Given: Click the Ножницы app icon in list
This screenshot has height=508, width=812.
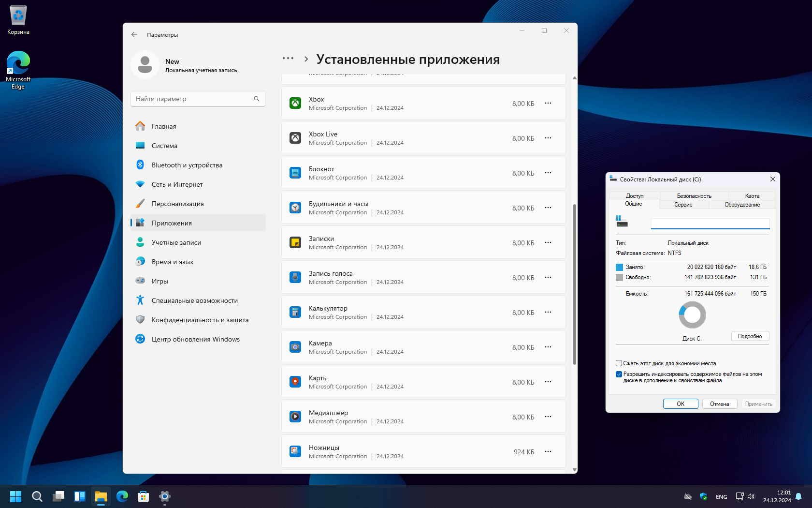Looking at the screenshot, I should coord(295,451).
